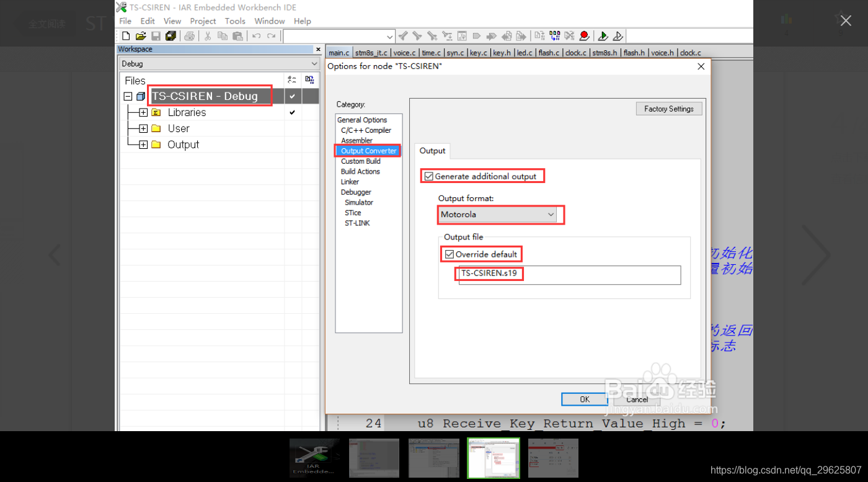868x482 pixels.
Task: Select Debugger category
Action: [x=356, y=192]
